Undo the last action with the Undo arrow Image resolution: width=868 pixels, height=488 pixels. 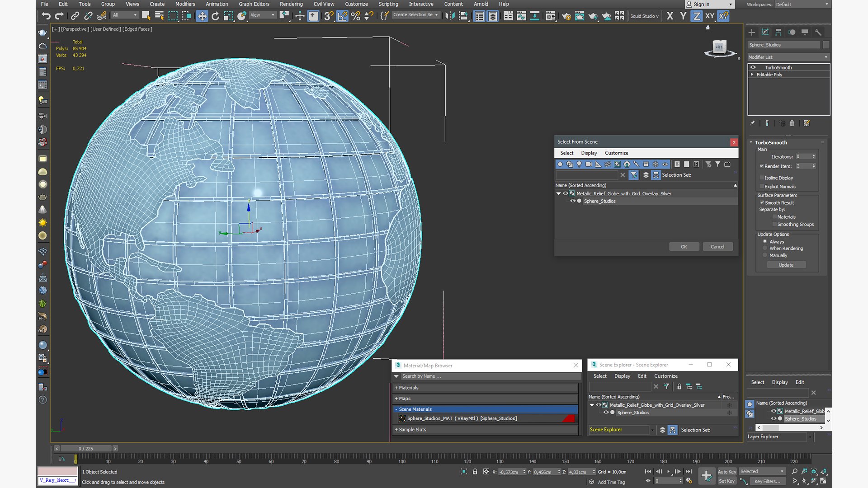tap(46, 16)
